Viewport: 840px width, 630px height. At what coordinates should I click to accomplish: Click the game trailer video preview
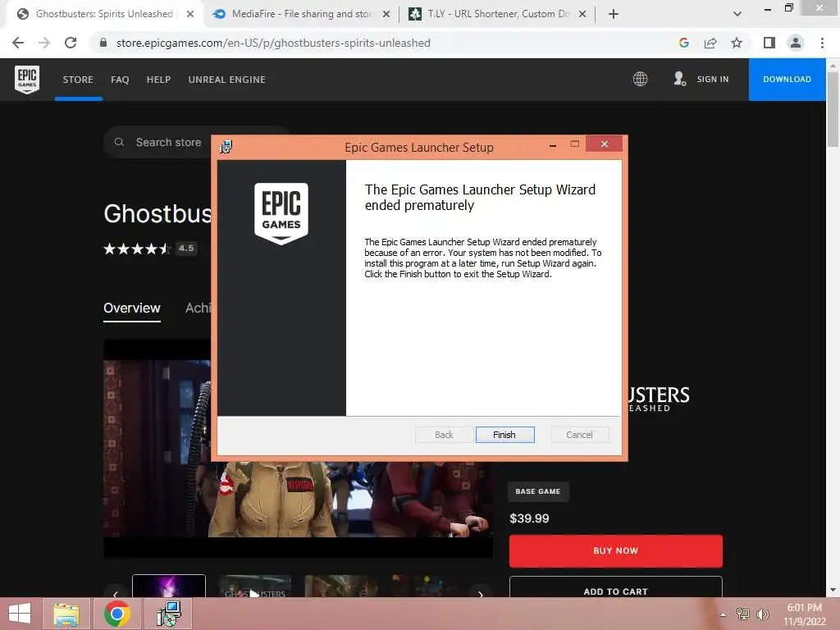click(298, 449)
